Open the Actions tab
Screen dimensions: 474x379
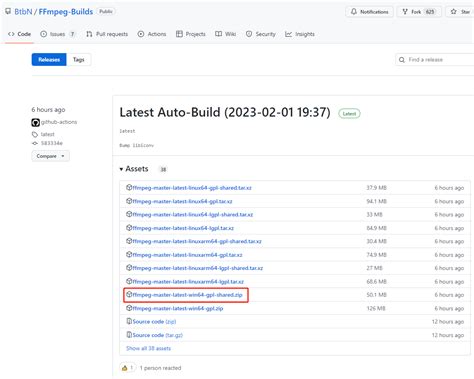152,34
